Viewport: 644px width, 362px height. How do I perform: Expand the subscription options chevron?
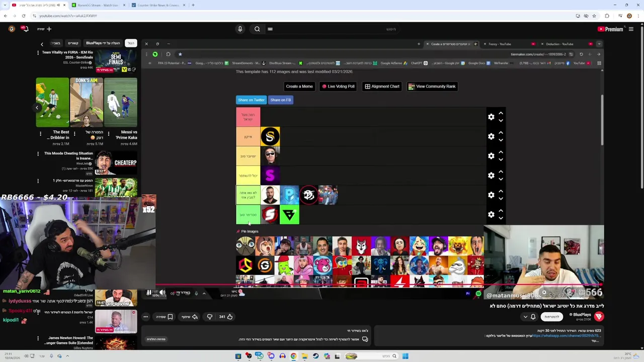pyautogui.click(x=525, y=317)
